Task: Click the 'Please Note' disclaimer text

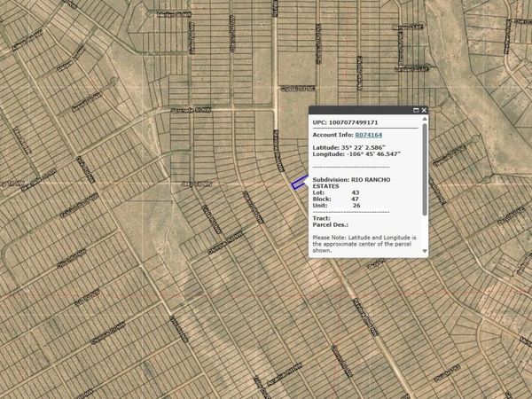Action: 364,244
